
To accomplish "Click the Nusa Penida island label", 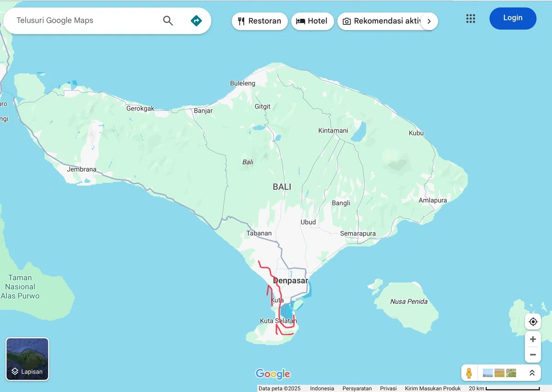I will 409,302.
